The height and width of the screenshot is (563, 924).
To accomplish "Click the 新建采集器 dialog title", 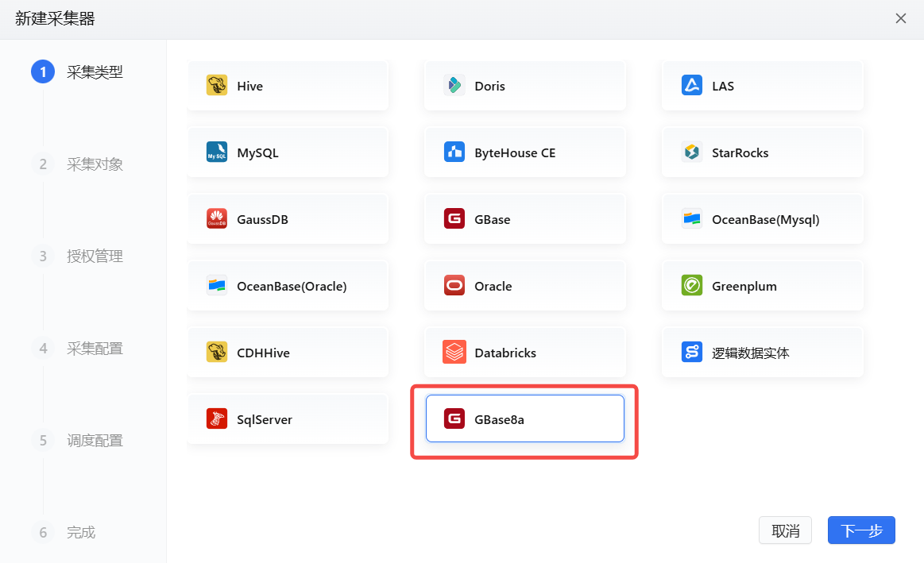I will [x=55, y=19].
